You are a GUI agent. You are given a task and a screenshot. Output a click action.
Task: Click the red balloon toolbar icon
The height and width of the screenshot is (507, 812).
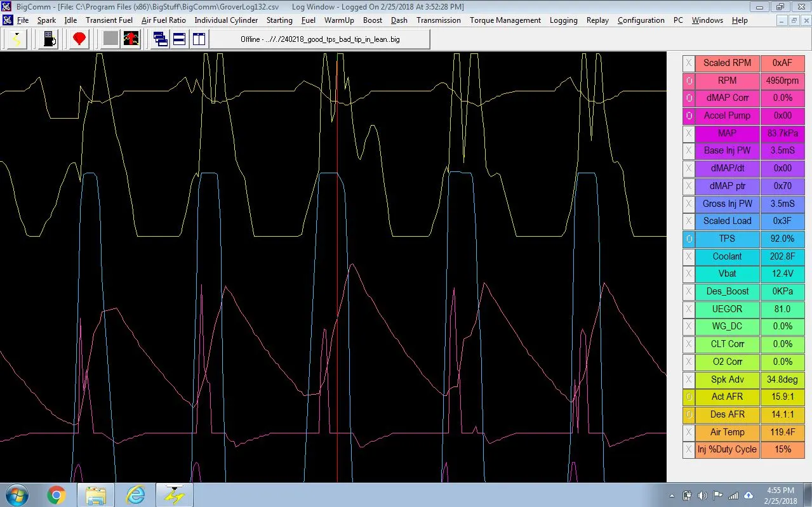pyautogui.click(x=79, y=39)
